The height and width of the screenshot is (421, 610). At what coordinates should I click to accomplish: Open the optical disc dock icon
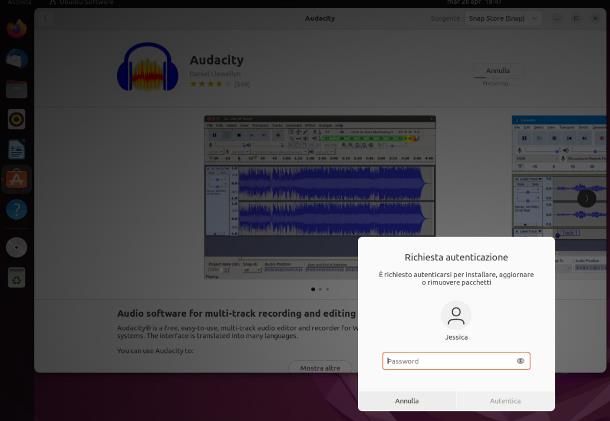click(x=17, y=247)
